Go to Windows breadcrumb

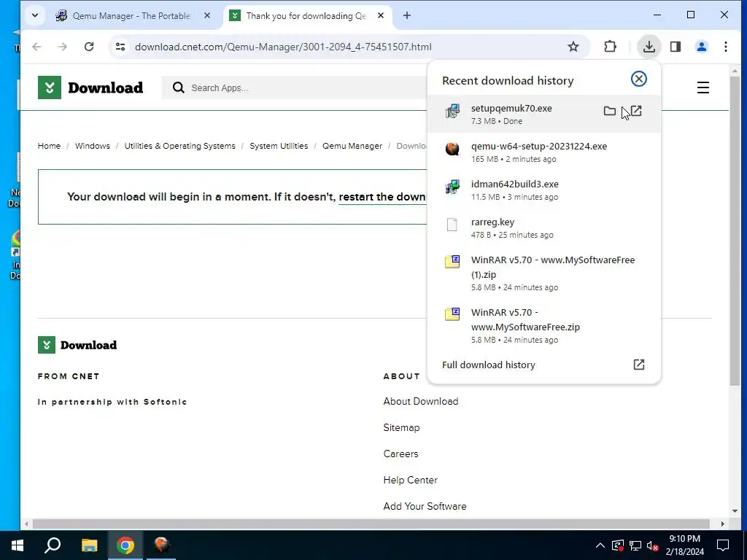click(93, 146)
